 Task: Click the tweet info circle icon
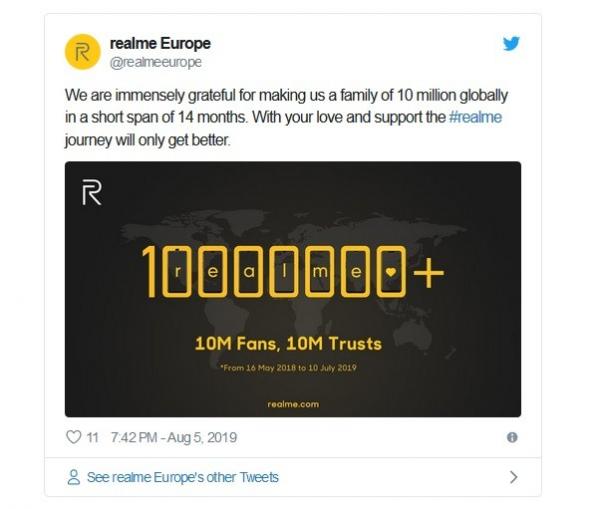[x=512, y=437]
